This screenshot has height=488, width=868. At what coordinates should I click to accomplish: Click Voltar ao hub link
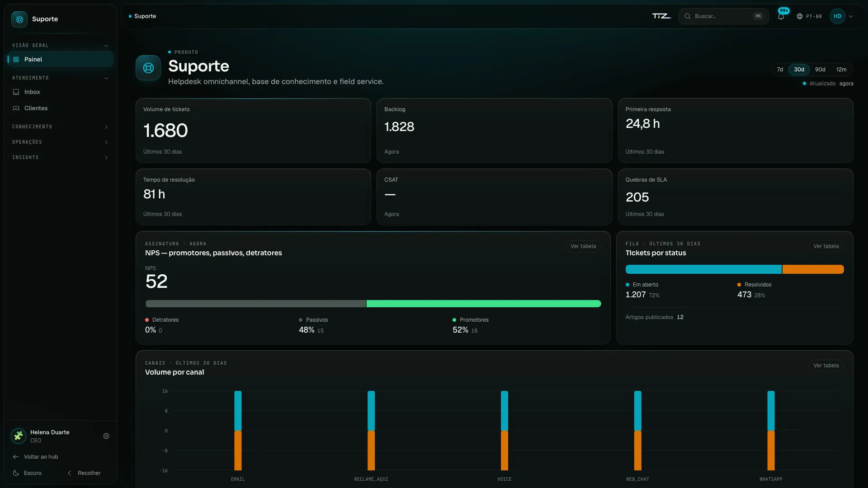tap(36, 457)
